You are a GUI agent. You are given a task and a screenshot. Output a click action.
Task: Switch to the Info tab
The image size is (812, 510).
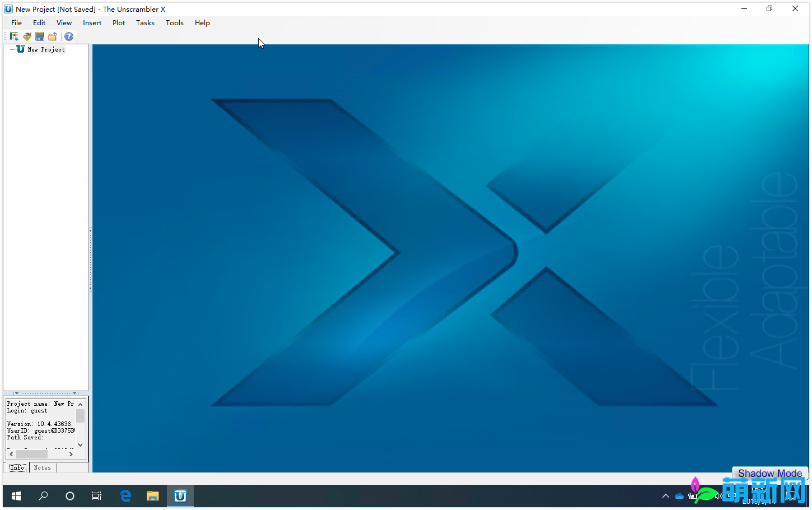(x=17, y=467)
